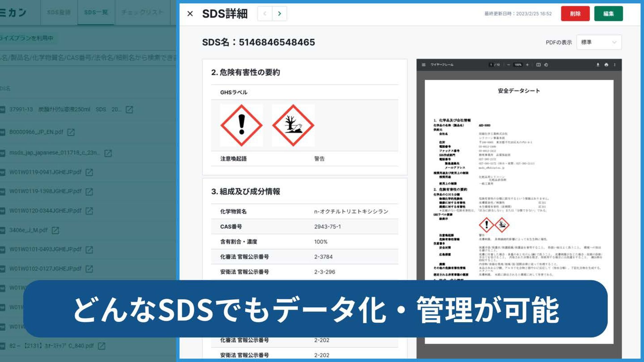Open external link for B0000966_JP_EN.pdf
Viewport: 644px width, 362px height.
[71, 132]
